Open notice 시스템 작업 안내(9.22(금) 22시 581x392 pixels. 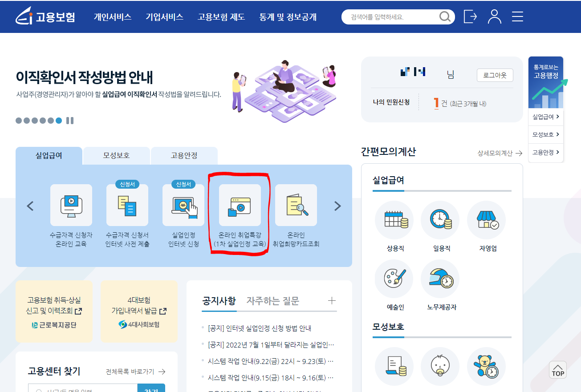click(x=271, y=361)
